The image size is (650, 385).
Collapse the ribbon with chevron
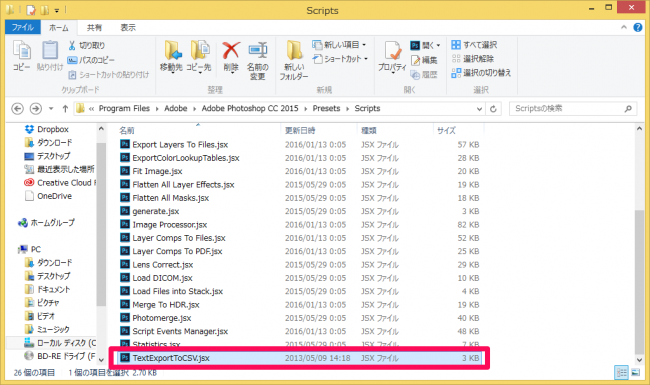[x=624, y=27]
